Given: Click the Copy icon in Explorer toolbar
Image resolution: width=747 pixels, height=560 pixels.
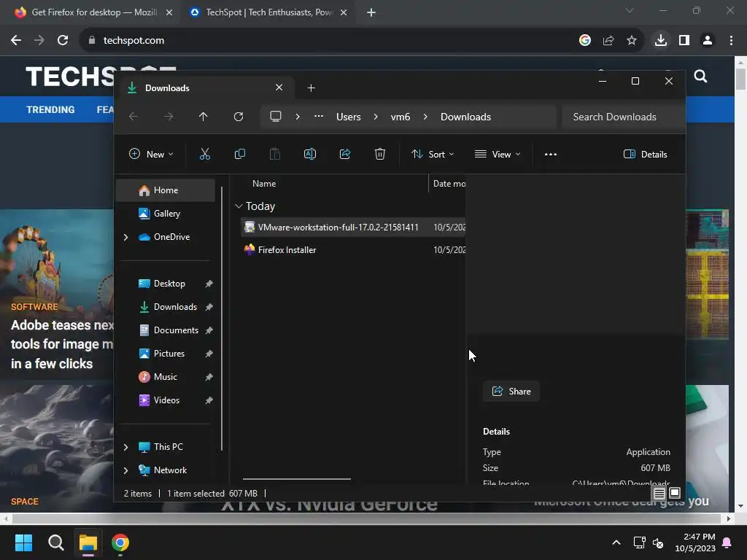Looking at the screenshot, I should [x=239, y=154].
